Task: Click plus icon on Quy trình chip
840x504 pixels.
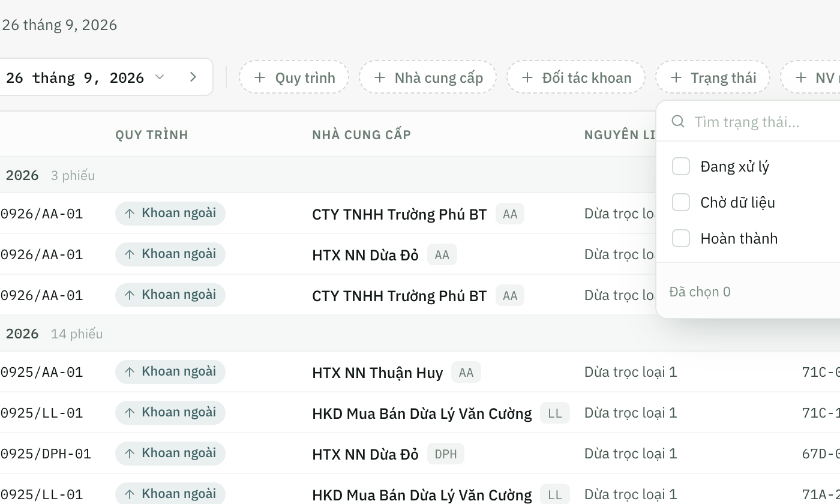Action: [260, 77]
